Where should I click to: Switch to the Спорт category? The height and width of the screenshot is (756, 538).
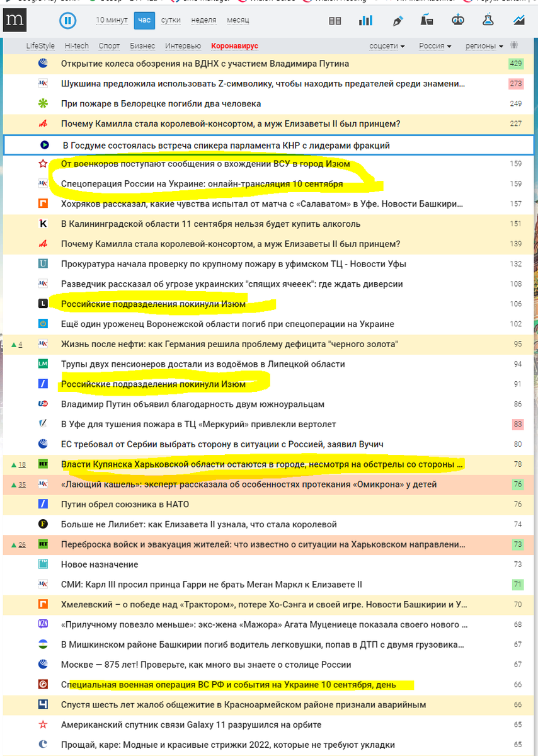tap(110, 46)
